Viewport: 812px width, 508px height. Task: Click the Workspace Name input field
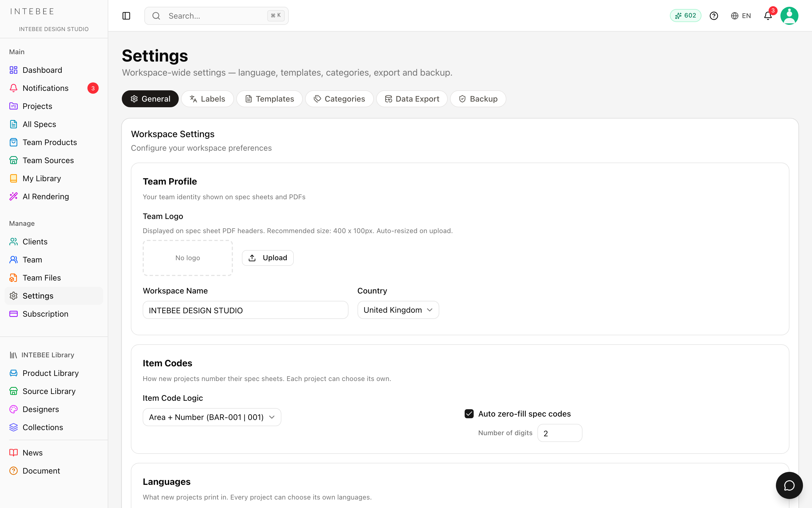[245, 310]
